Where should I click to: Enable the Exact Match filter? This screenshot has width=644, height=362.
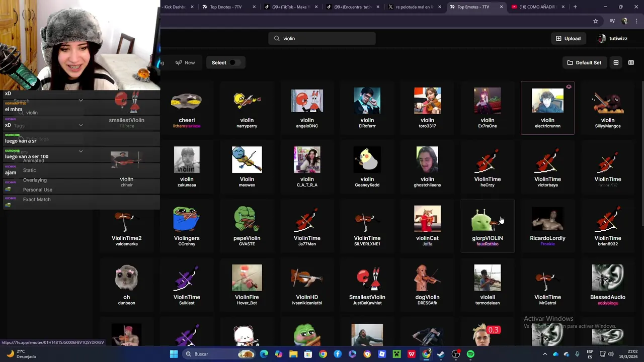click(37, 199)
